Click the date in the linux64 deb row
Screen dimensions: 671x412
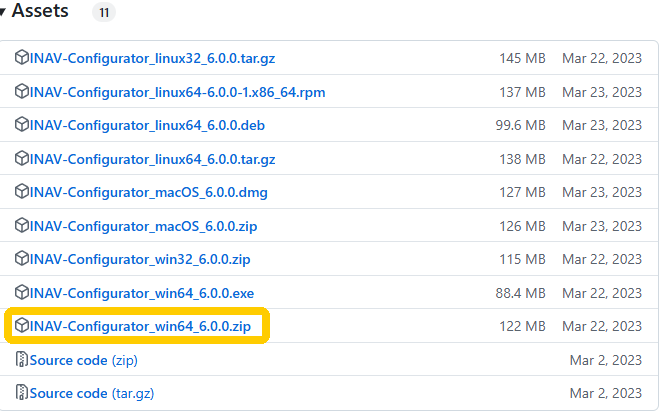602,125
